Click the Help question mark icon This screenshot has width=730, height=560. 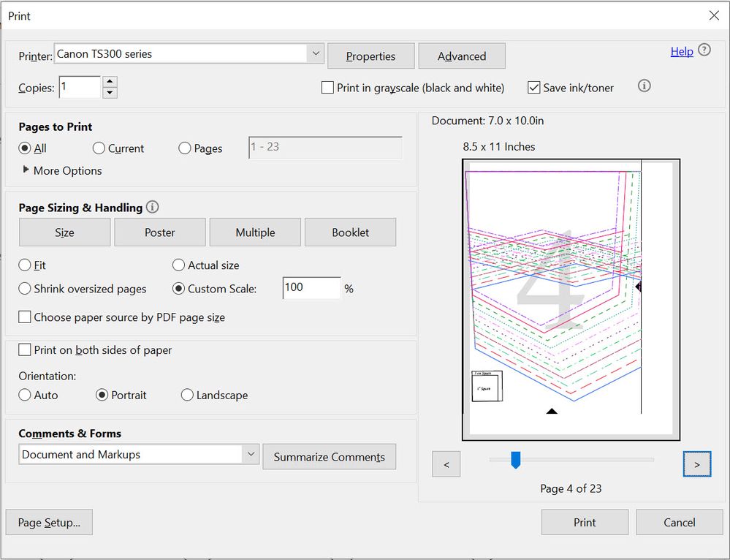[704, 50]
